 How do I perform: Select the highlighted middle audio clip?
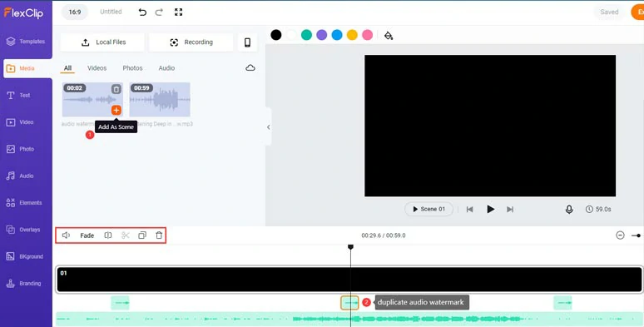[349, 303]
